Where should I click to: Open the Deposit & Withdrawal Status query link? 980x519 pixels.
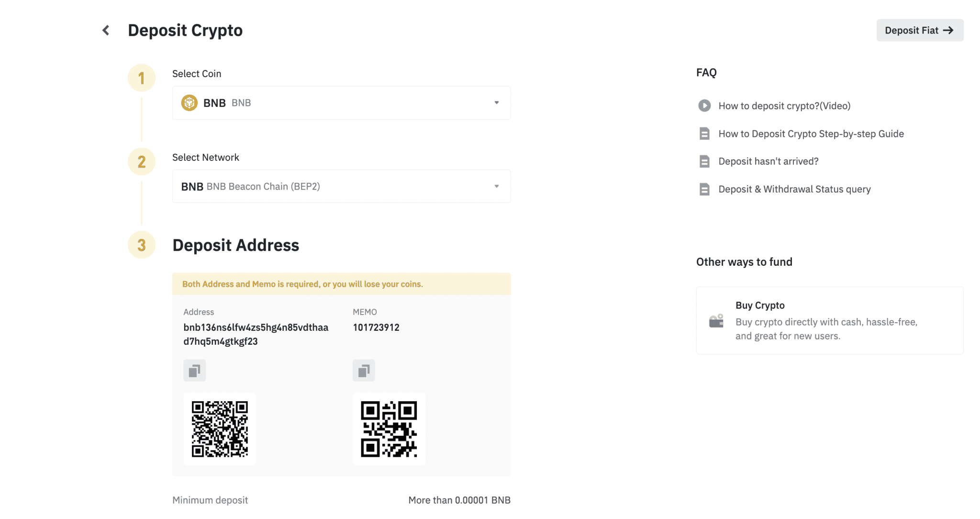794,189
